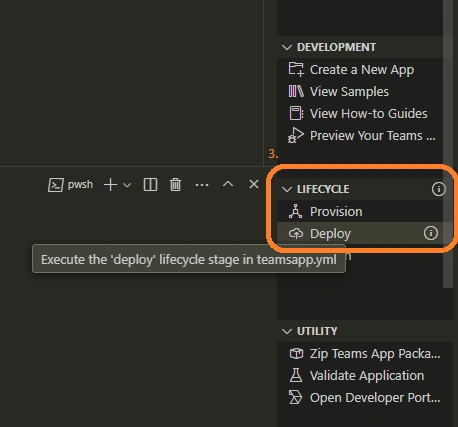This screenshot has height=427, width=458.
Task: Collapse the DEVELOPMENT section
Action: click(287, 47)
